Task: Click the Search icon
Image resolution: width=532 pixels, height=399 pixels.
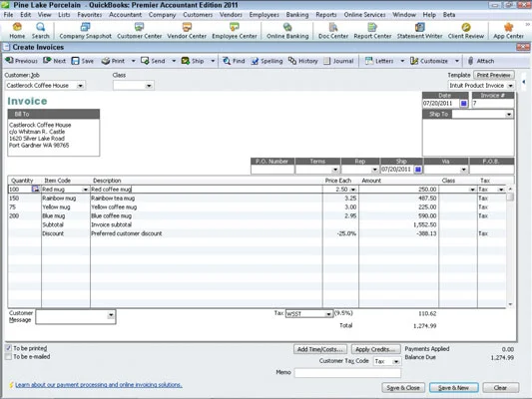Action: point(40,31)
